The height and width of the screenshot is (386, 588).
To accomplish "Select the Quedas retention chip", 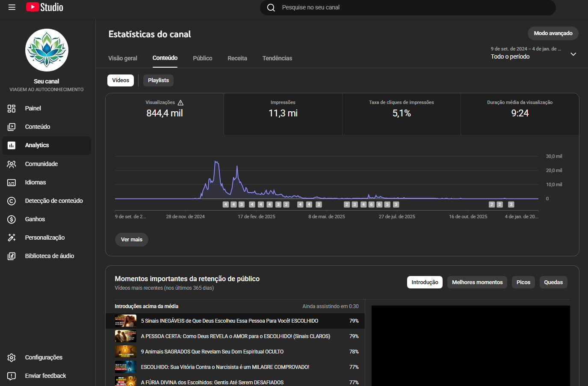I will point(553,282).
